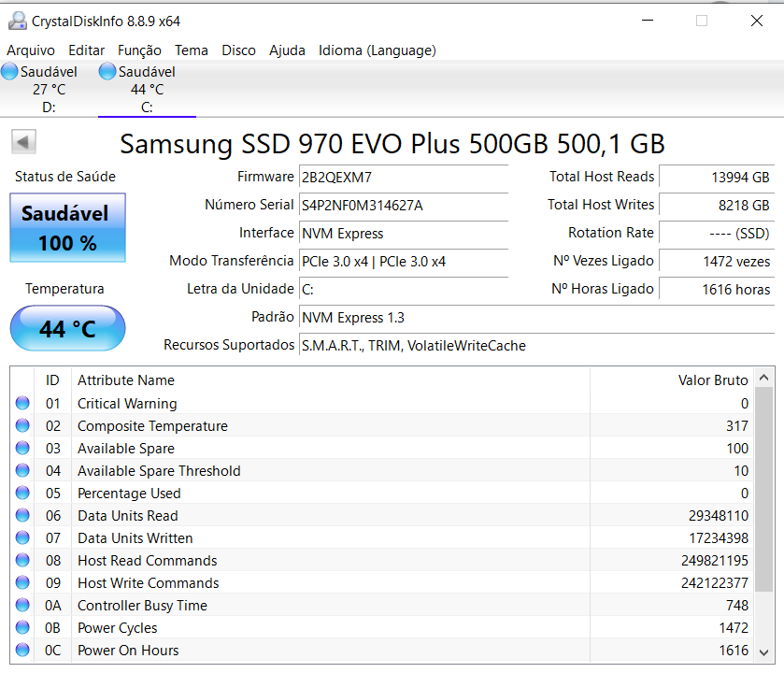784x673 pixels.
Task: Click the ID column header
Action: coord(52,380)
